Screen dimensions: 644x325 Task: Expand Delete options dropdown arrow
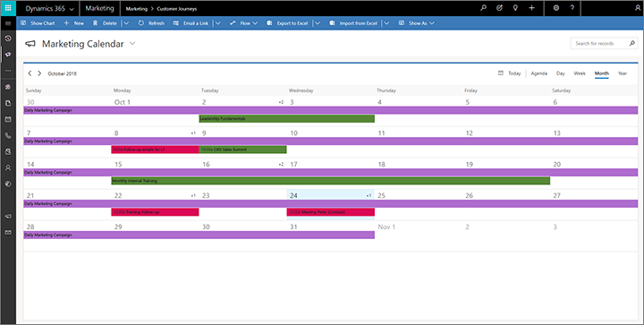click(126, 23)
